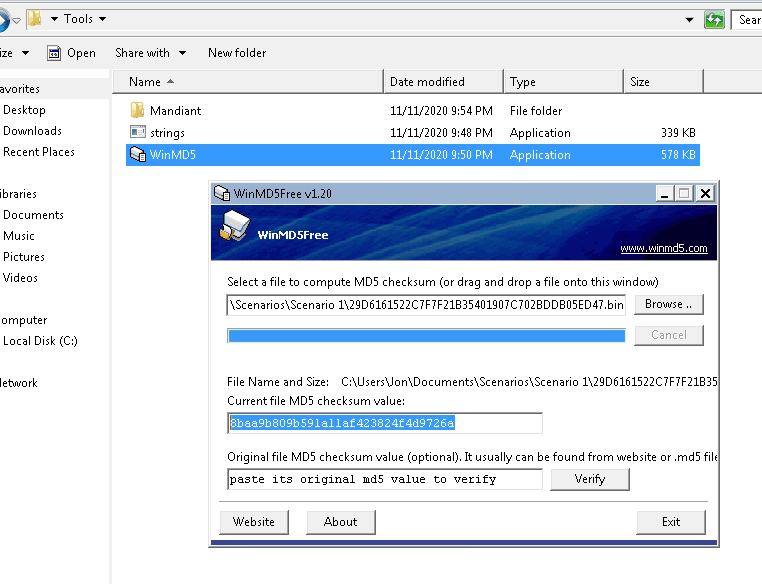762x584 pixels.
Task: Select the WinMD5 application icon in list
Action: [138, 154]
